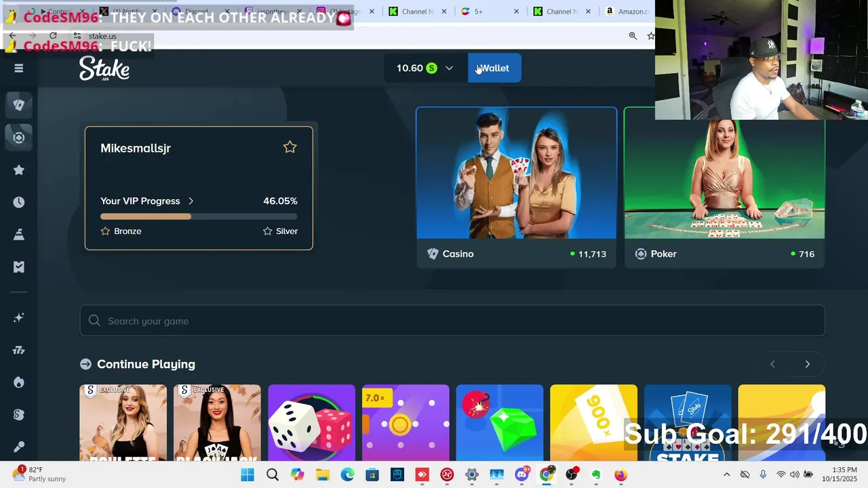Screen dimensions: 868x488
Task: Open the exclusive Roulette game thumbnail
Action: [123, 423]
